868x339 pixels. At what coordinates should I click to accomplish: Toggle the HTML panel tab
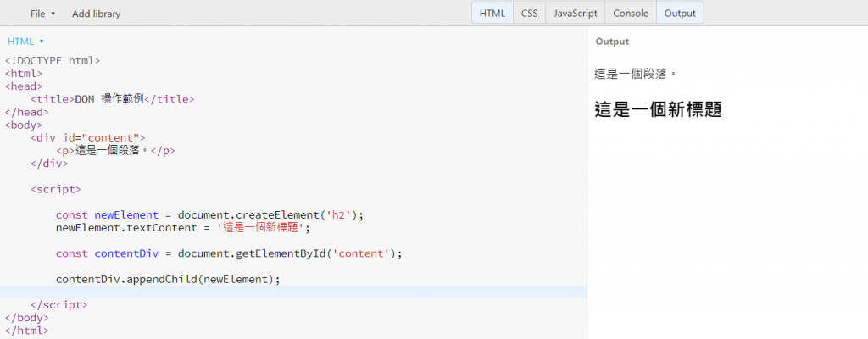492,14
